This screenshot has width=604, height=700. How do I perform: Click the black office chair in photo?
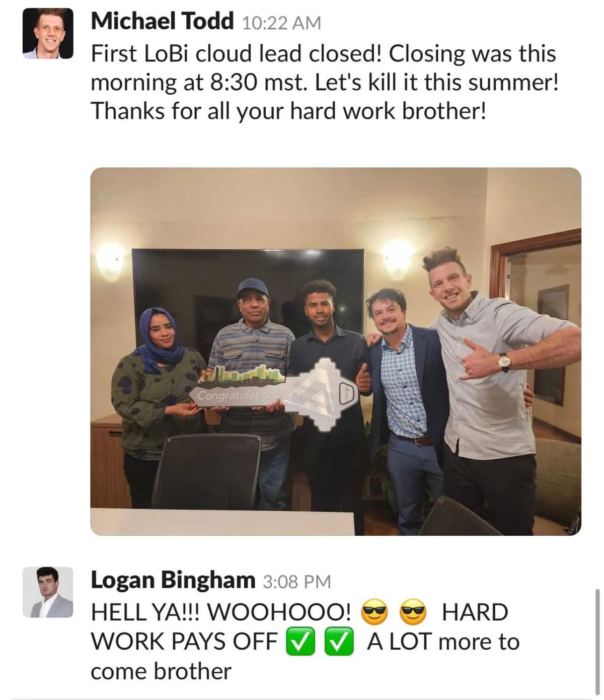(207, 471)
